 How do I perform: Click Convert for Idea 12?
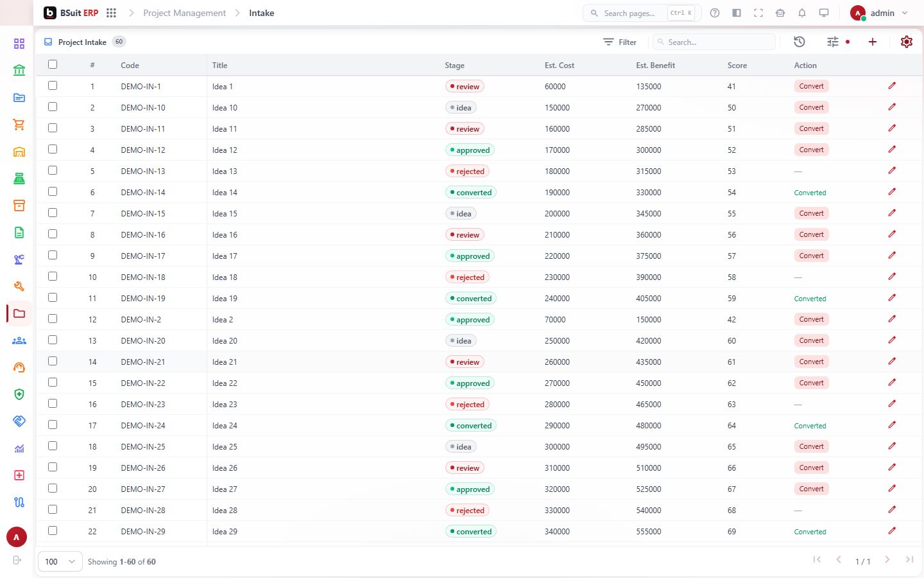[x=812, y=150]
